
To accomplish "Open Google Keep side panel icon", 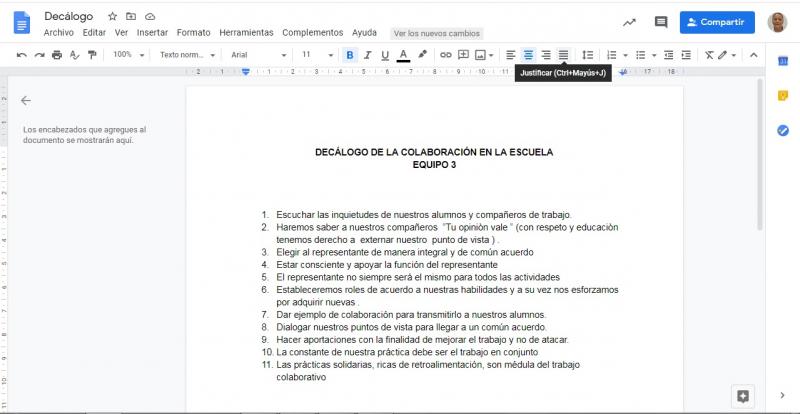I will click(x=783, y=95).
